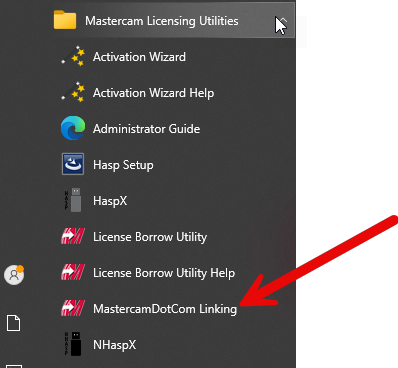Open License Borrow Utility Help label
398x368 pixels.
pos(164,273)
